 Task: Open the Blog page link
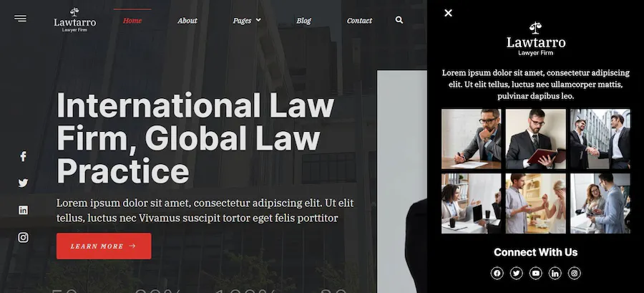point(303,20)
